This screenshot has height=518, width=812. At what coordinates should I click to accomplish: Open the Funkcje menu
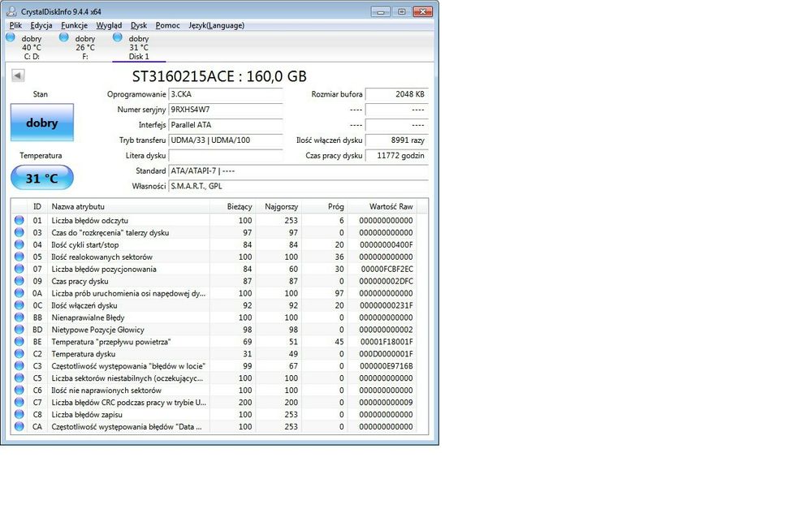click(x=74, y=25)
